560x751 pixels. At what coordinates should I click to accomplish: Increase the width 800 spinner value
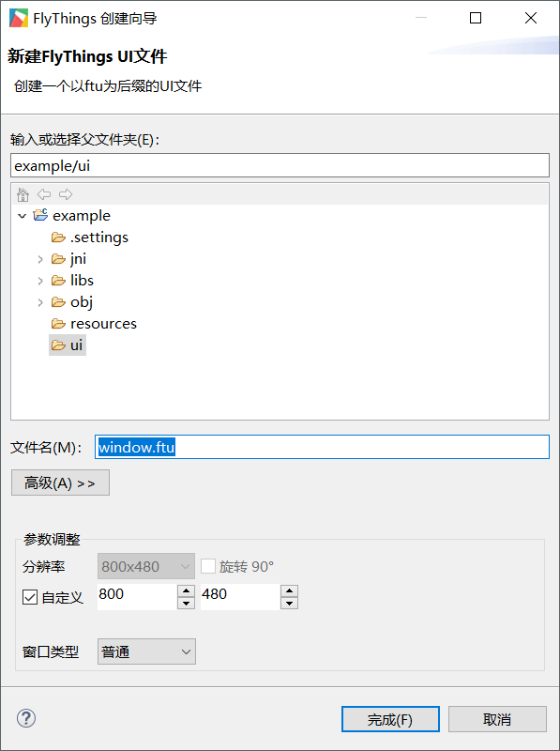[x=186, y=591]
